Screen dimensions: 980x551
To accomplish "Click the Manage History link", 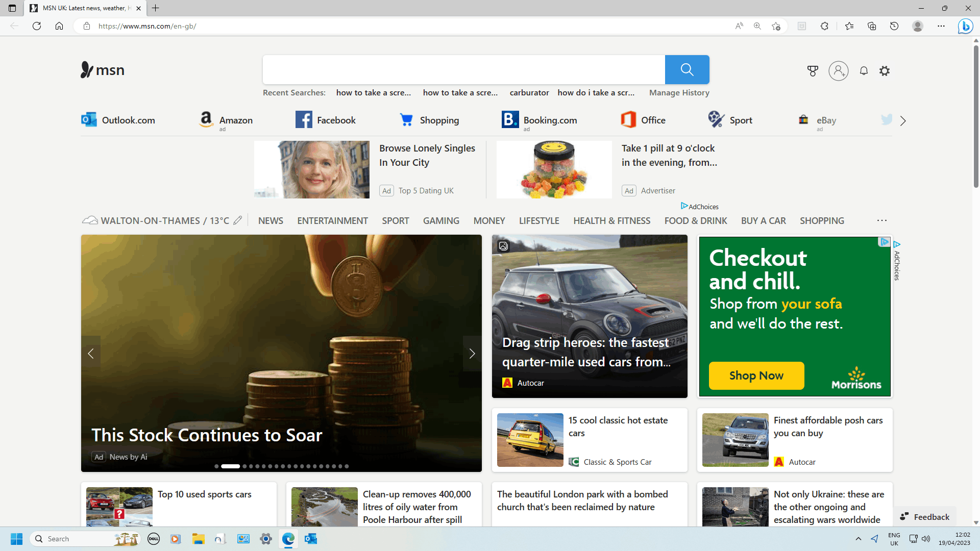I will tap(679, 92).
